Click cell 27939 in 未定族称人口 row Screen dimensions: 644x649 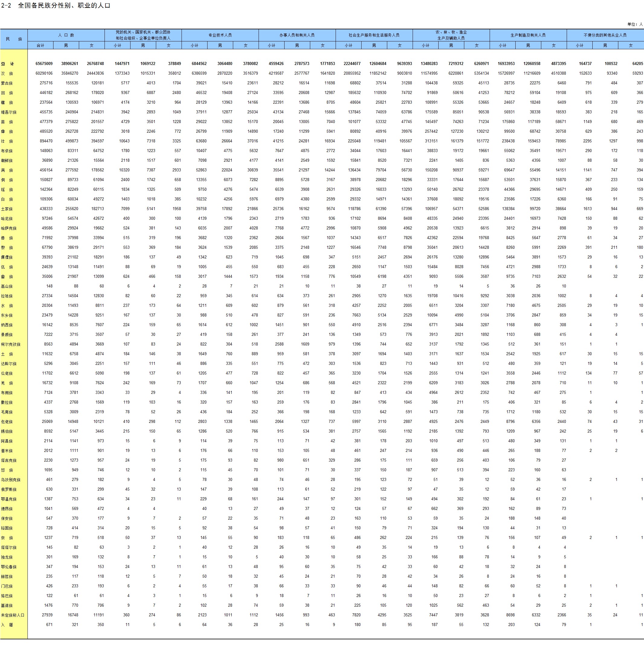[x=47, y=615]
